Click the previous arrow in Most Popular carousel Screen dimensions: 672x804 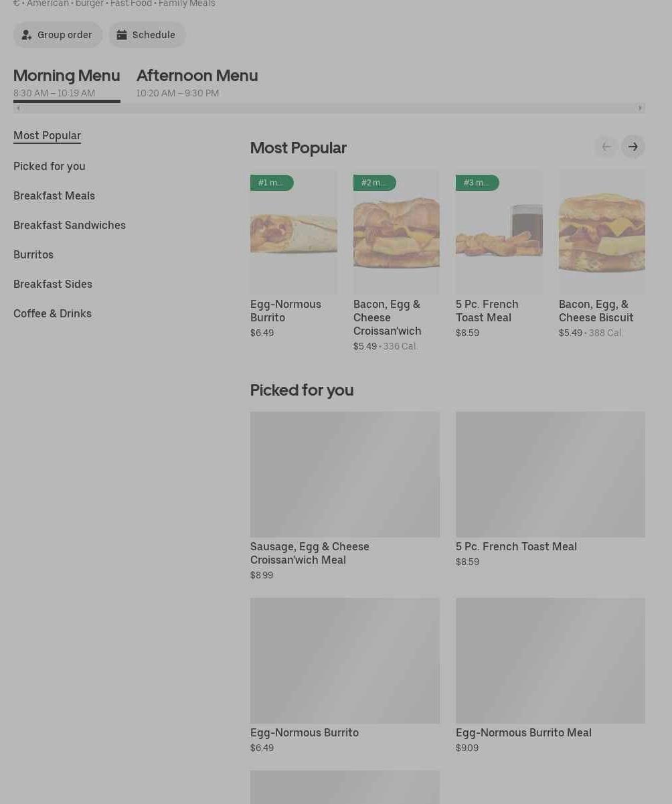pos(606,147)
